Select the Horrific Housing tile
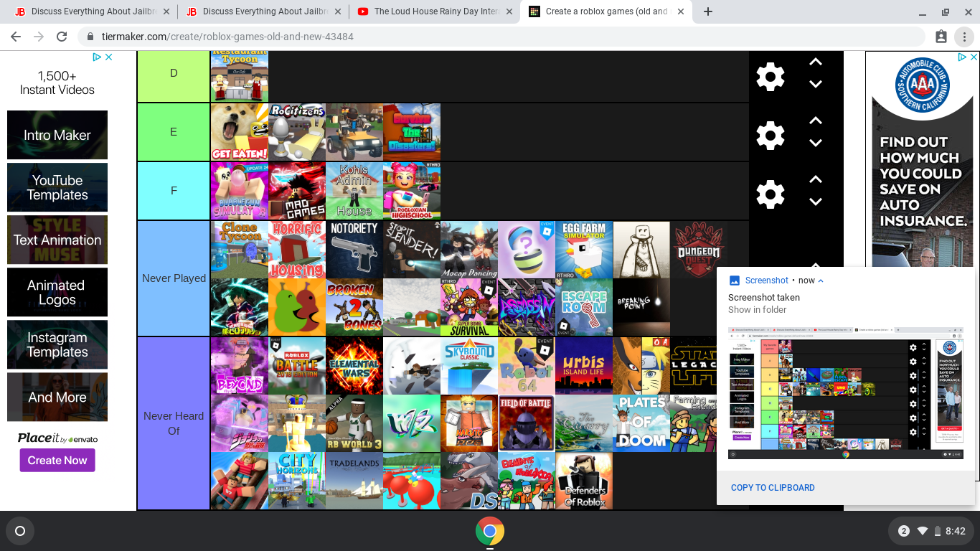 [297, 250]
